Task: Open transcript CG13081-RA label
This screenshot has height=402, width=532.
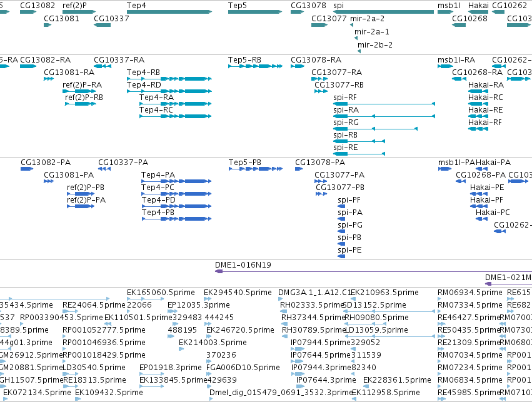Action: click(69, 73)
